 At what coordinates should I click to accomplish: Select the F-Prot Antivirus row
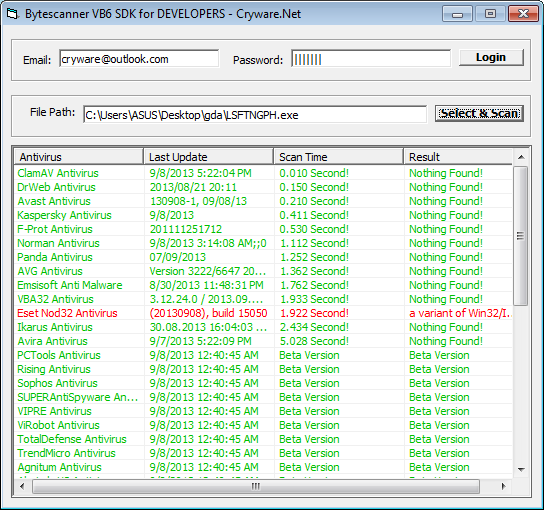point(263,229)
